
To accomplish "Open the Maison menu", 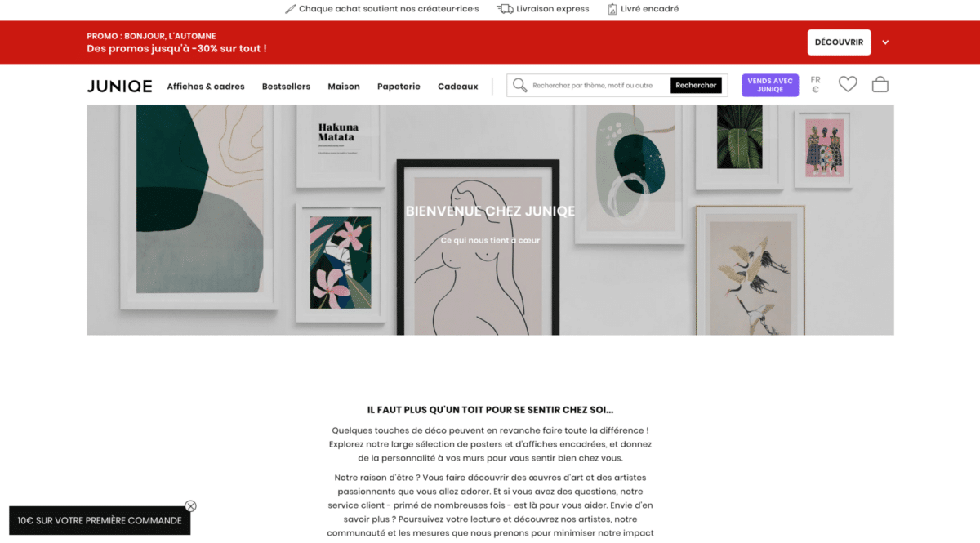I will click(344, 86).
